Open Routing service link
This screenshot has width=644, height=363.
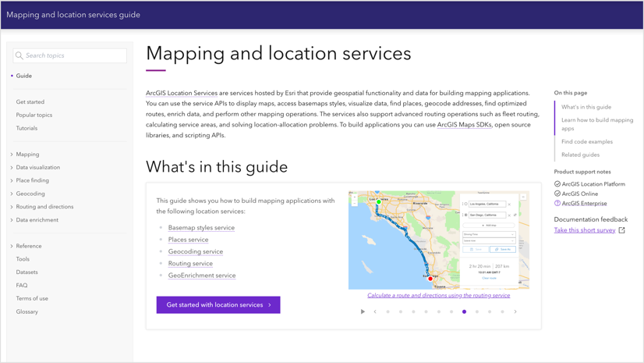(190, 263)
